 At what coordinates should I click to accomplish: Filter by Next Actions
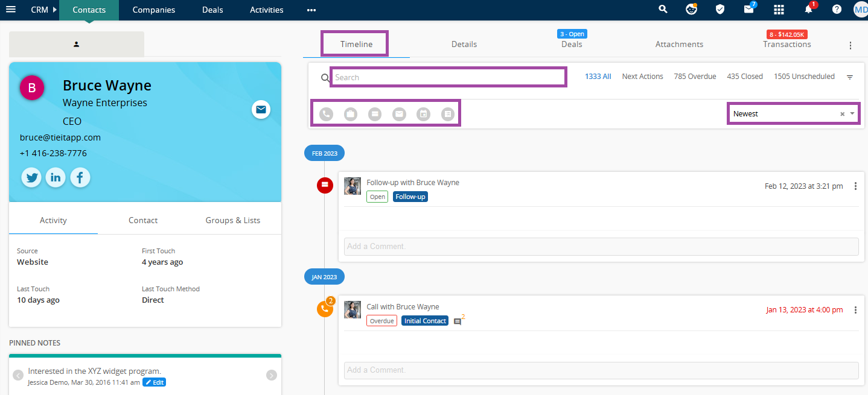pyautogui.click(x=643, y=77)
